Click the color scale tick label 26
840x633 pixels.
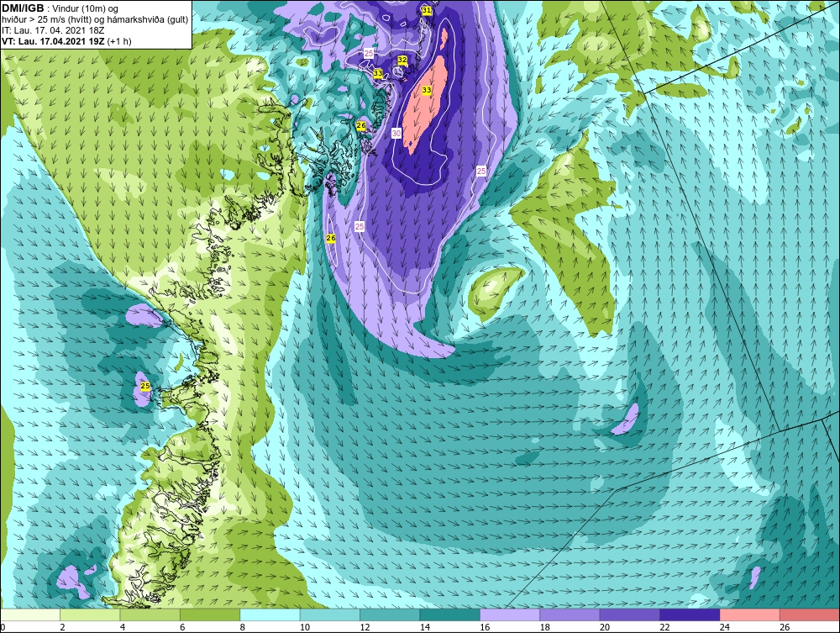pos(785,627)
